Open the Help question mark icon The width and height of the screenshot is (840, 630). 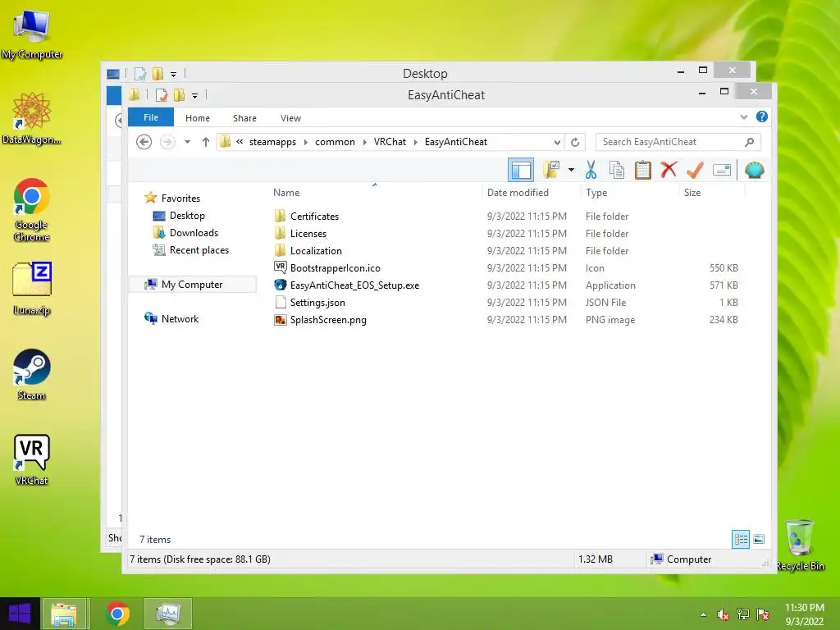(761, 116)
